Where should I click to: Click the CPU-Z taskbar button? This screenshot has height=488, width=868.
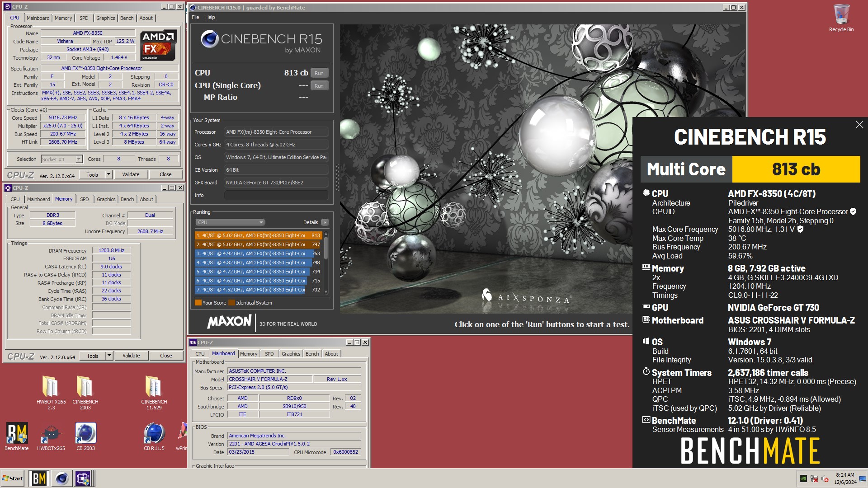84,479
